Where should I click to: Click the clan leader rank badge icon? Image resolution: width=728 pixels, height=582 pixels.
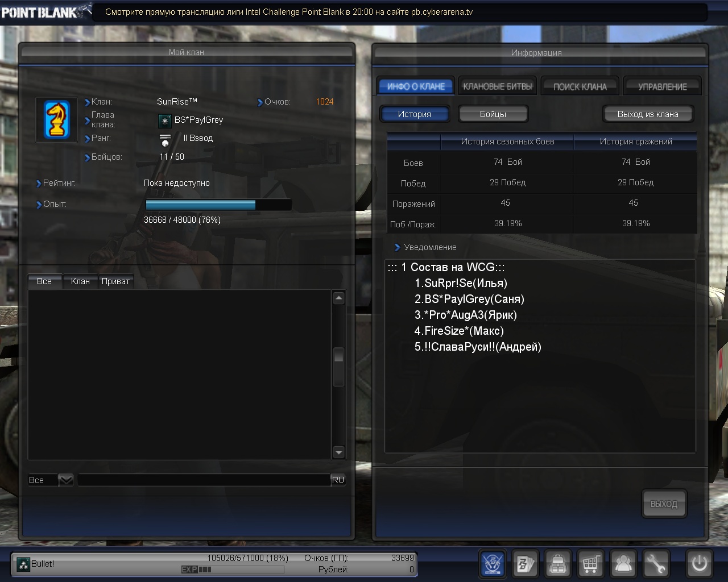(164, 120)
